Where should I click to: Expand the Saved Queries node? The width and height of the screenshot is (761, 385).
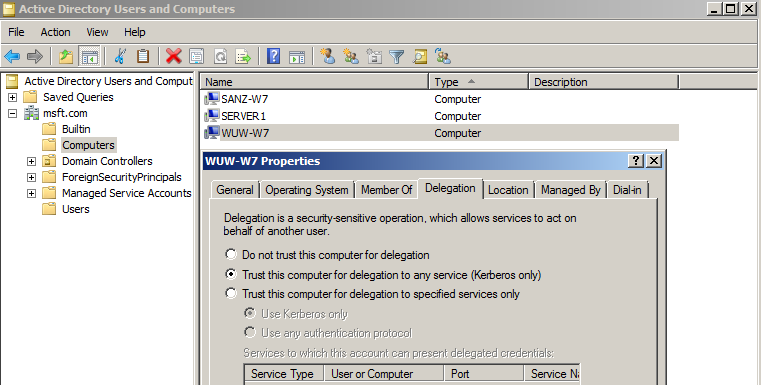(13, 97)
